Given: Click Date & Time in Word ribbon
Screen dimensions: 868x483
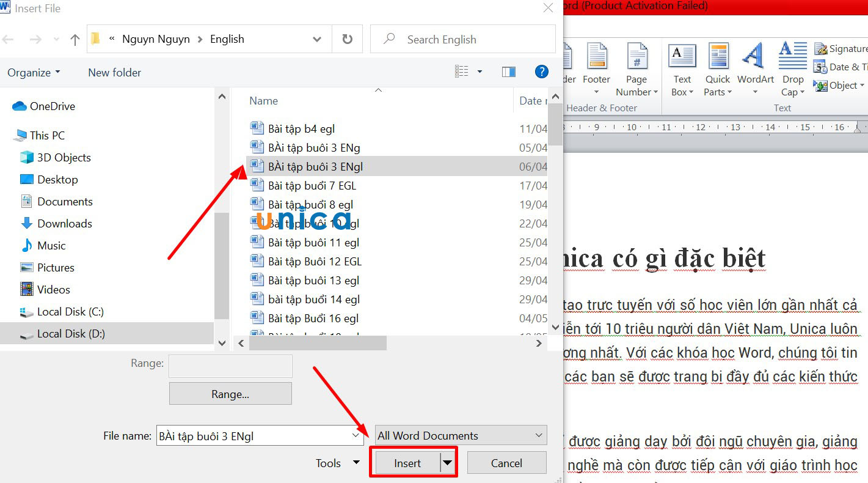Looking at the screenshot, I should 841,67.
